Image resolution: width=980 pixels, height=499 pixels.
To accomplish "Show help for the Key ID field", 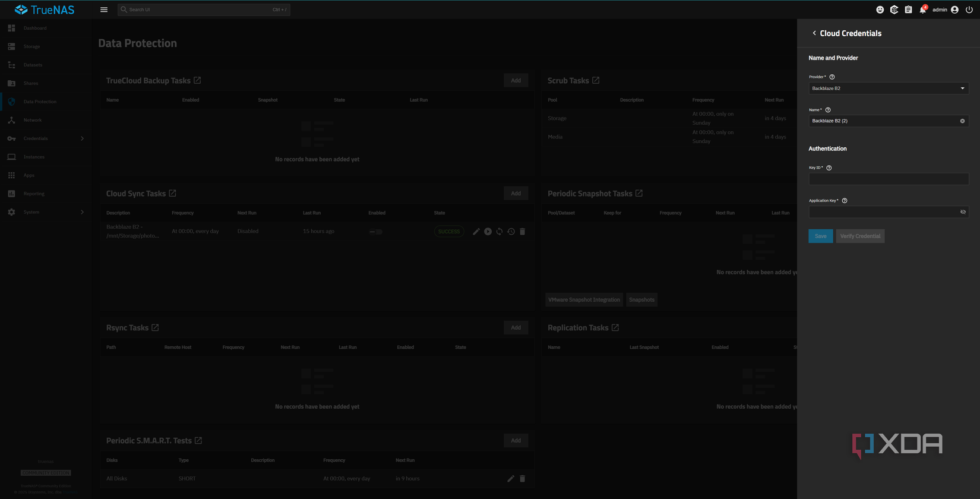I will pos(829,168).
